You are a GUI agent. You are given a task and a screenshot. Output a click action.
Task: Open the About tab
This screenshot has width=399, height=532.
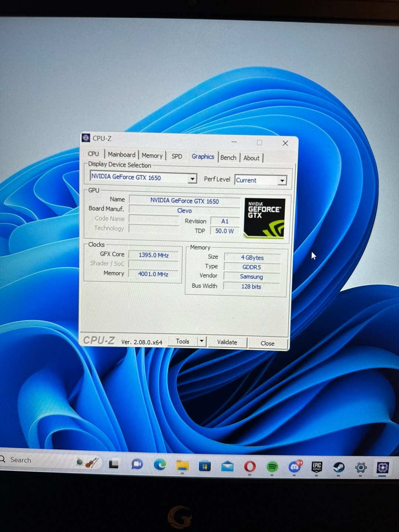coord(251,158)
